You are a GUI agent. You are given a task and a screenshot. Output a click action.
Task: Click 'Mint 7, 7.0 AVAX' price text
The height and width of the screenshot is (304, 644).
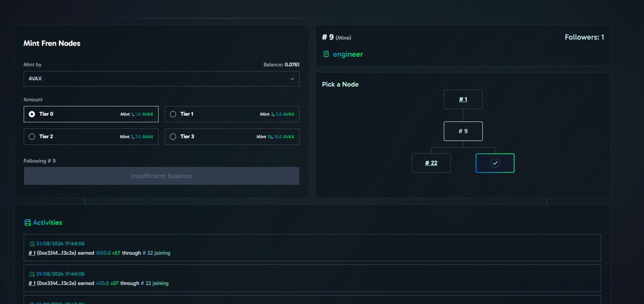coord(137,137)
